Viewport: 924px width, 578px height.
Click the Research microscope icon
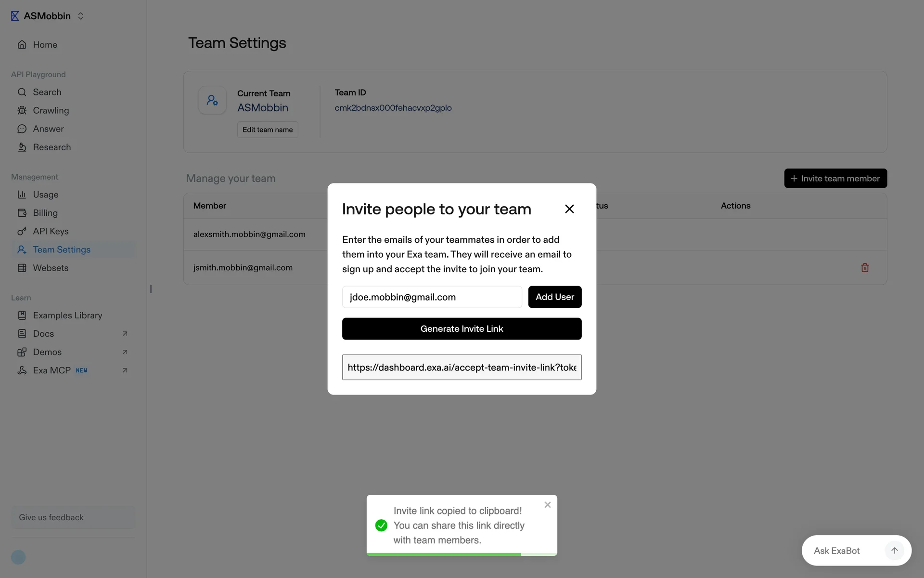(22, 147)
